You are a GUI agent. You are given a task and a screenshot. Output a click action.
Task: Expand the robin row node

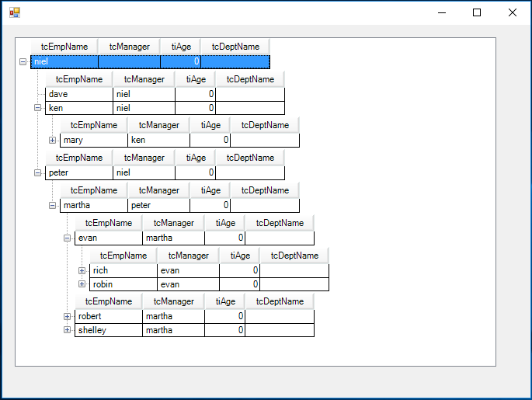[x=82, y=284]
